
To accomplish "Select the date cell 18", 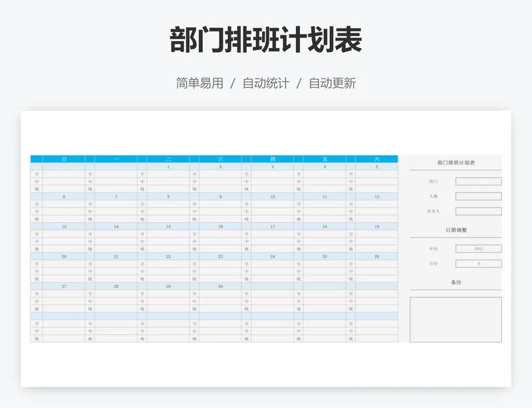I will coord(325,226).
